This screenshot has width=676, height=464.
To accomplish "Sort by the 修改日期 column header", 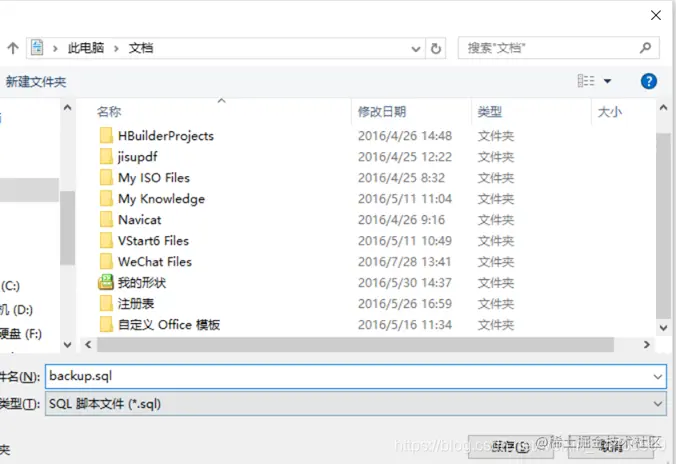I will pos(382,112).
